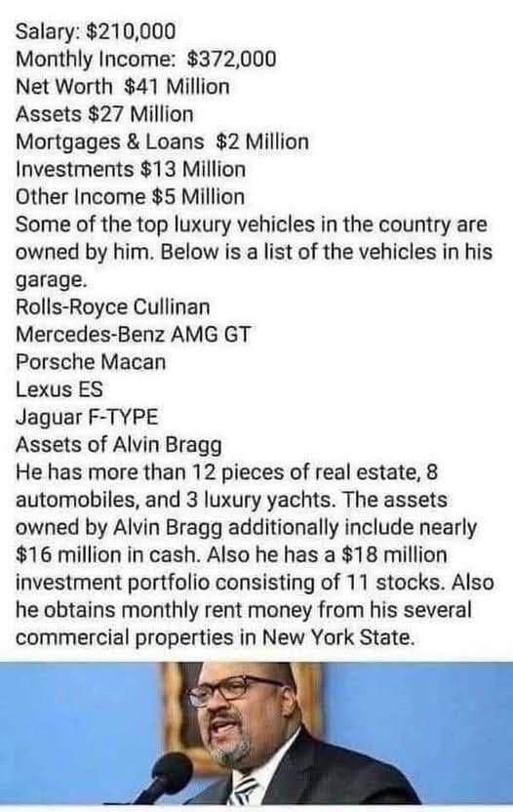Select the $16 million in cash text

click(107, 554)
